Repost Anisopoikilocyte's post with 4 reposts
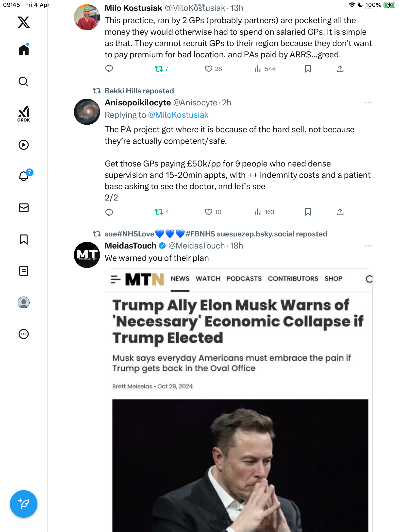 [162, 212]
